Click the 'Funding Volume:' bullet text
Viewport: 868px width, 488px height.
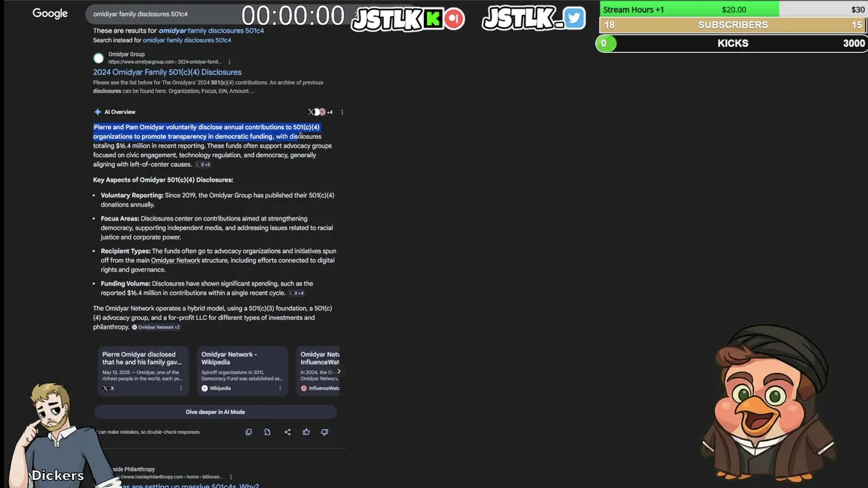coord(125,284)
